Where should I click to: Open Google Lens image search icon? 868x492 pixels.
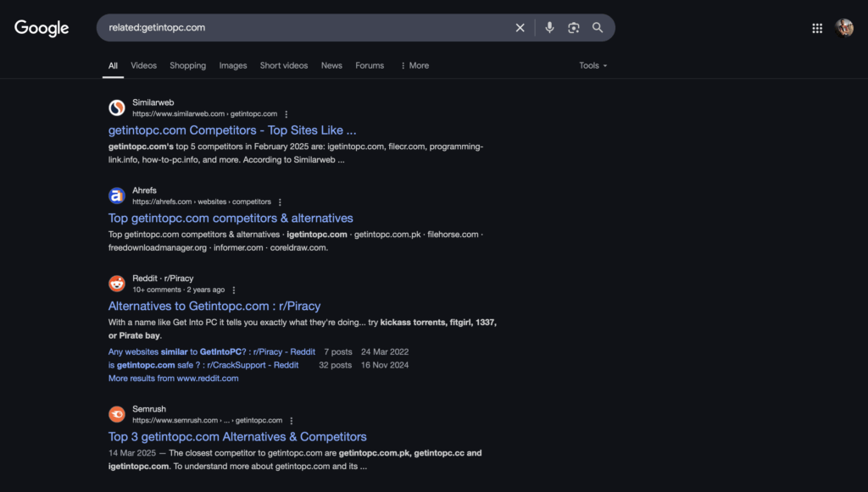pos(574,28)
